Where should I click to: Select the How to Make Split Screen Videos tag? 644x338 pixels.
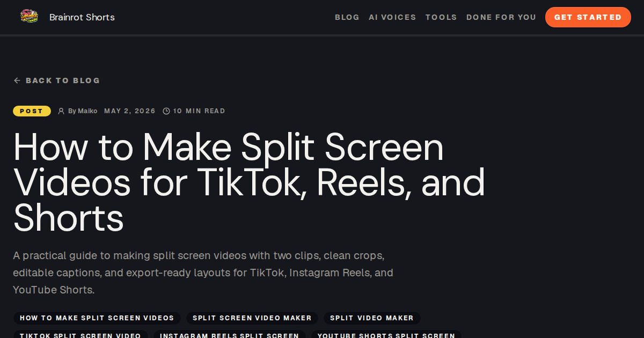(x=97, y=318)
